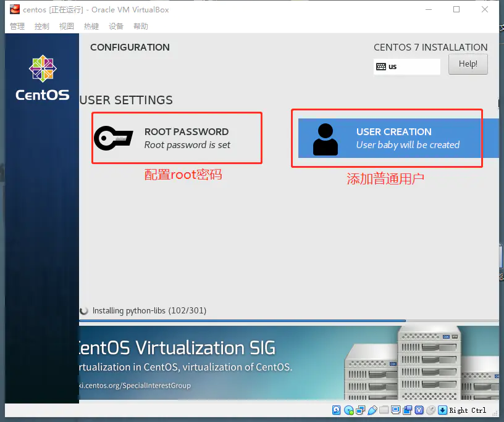Click the installation progress bar
Image resolution: width=504 pixels, height=422 pixels.
288,321
